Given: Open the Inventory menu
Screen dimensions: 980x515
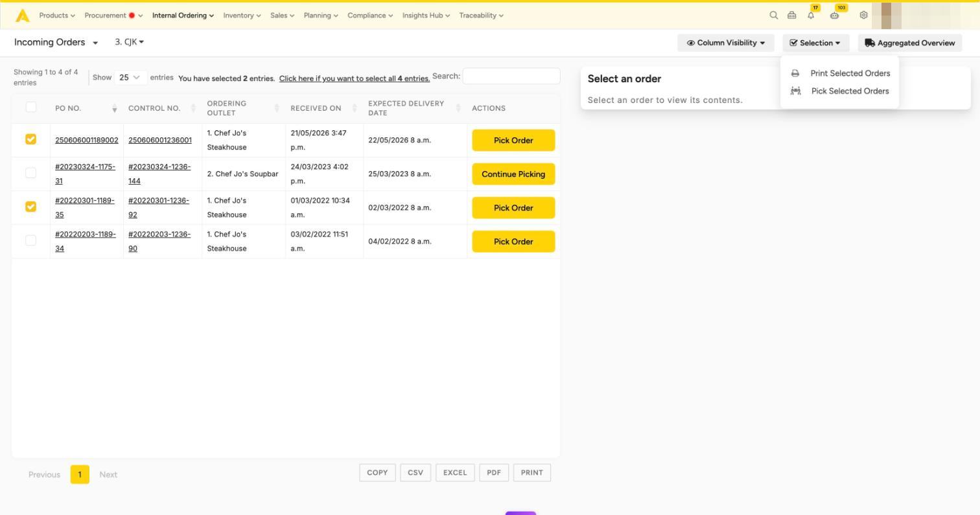Looking at the screenshot, I should [242, 16].
